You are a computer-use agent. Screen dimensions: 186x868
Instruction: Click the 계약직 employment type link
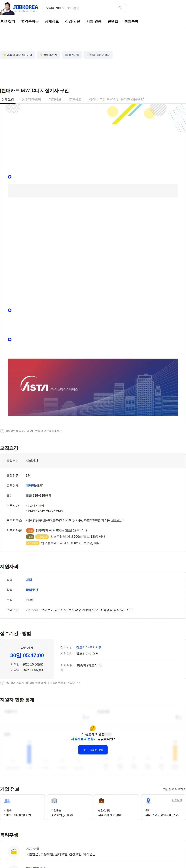(x=30, y=486)
